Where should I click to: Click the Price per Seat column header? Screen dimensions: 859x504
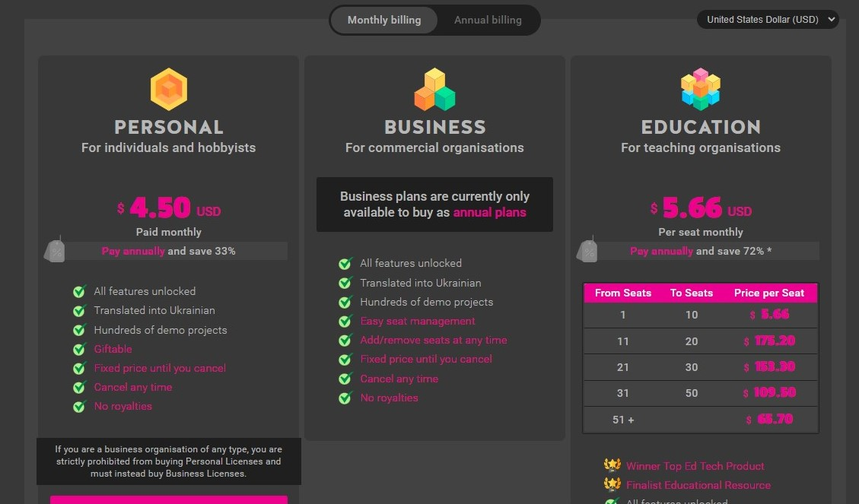pyautogui.click(x=768, y=293)
